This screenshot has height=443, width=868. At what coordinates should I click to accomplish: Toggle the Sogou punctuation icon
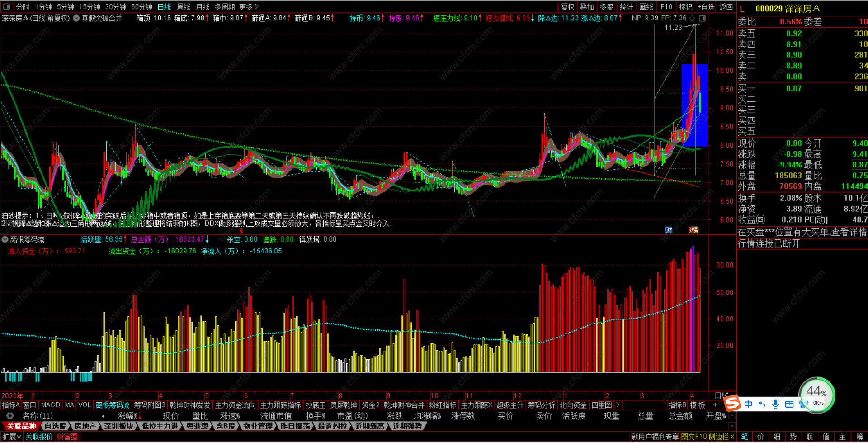click(x=762, y=404)
